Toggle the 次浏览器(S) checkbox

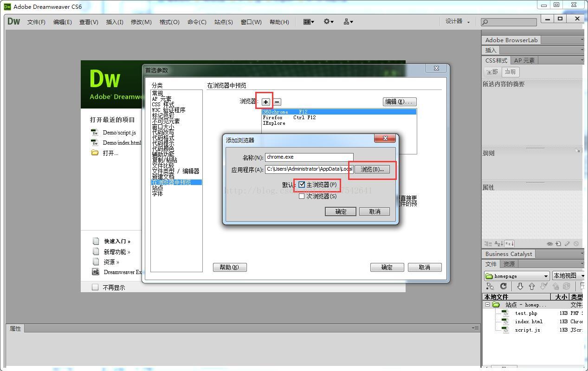coord(302,196)
